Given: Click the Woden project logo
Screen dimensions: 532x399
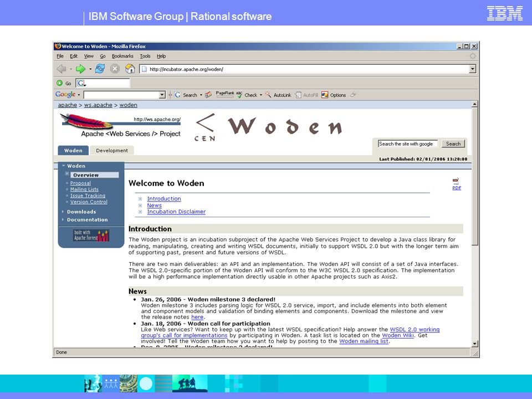Looking at the screenshot, I should tap(268, 127).
